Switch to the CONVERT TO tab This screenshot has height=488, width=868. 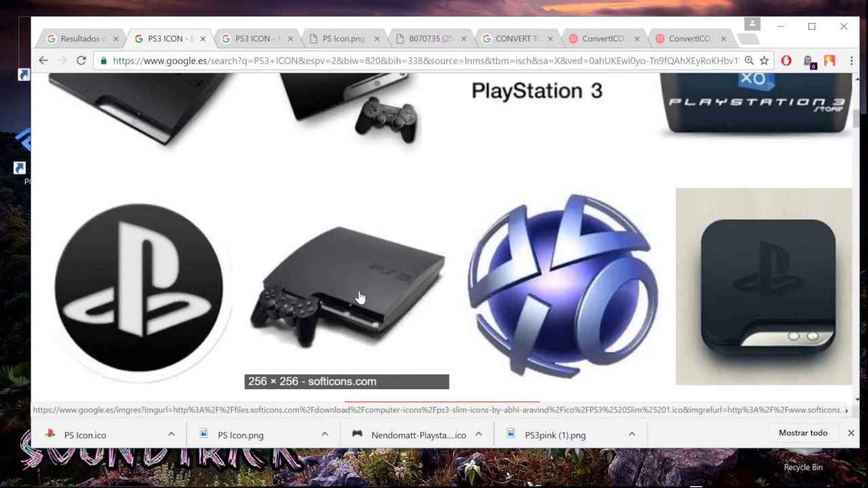(517, 39)
